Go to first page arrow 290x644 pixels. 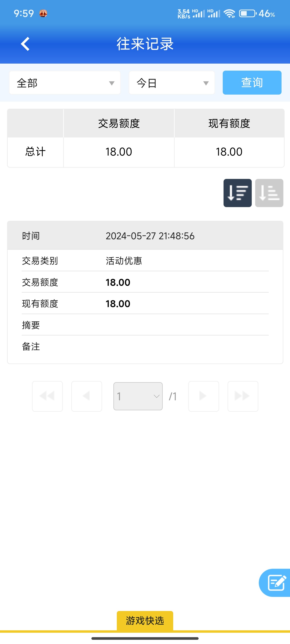tap(47, 396)
